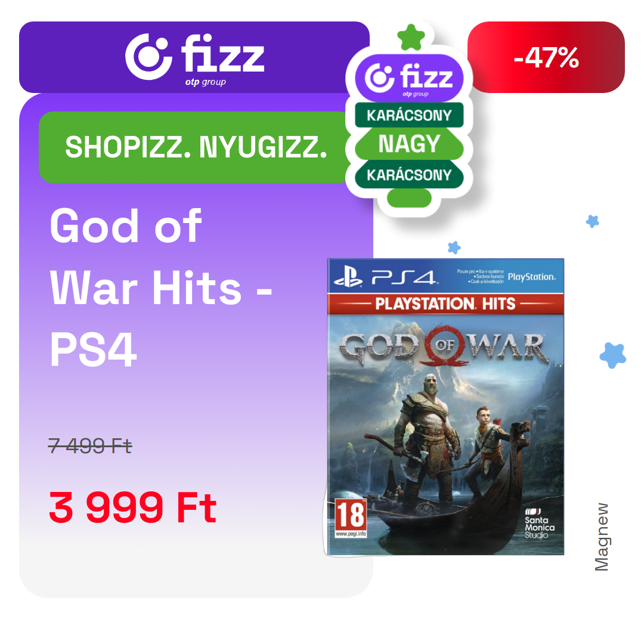Screen dimensions: 644x644
Task: Click the crossed-out 7 499 Ft price
Action: 90,446
